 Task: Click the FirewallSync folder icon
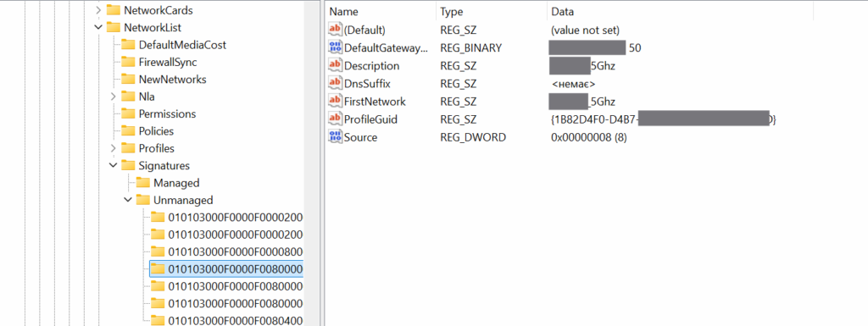129,62
